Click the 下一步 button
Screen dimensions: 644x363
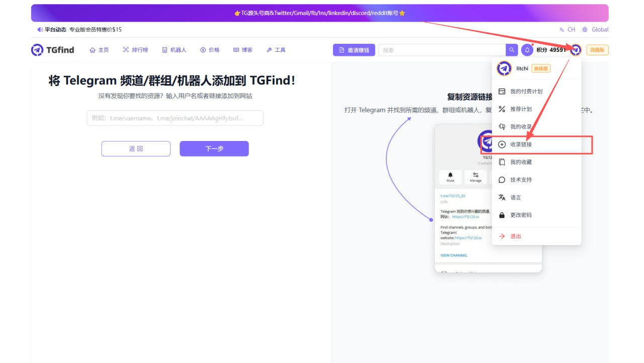pos(214,149)
